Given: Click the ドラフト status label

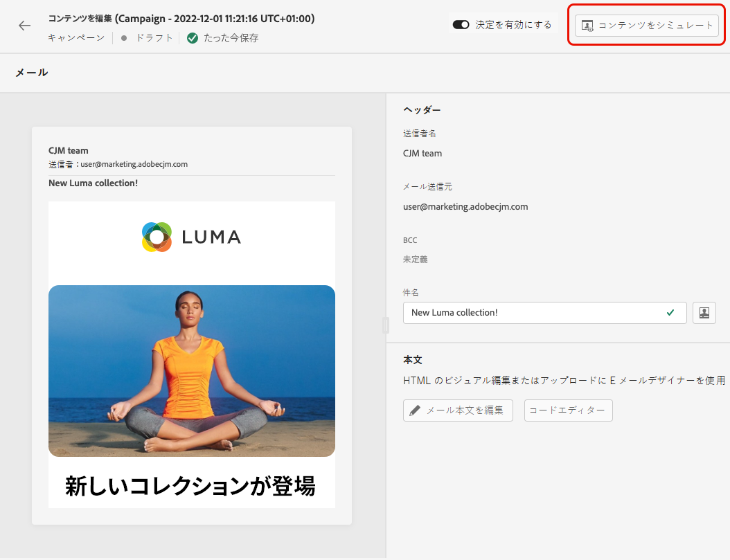Looking at the screenshot, I should pos(154,38).
